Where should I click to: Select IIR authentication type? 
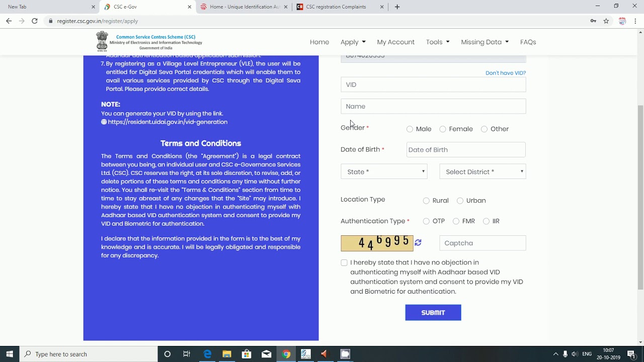coord(486,221)
